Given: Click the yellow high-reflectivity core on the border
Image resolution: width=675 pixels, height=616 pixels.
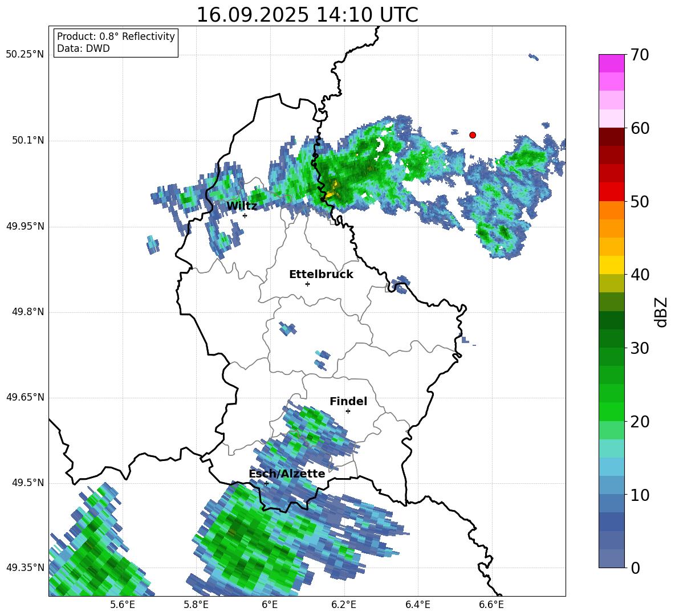Looking at the screenshot, I should click(x=331, y=191).
